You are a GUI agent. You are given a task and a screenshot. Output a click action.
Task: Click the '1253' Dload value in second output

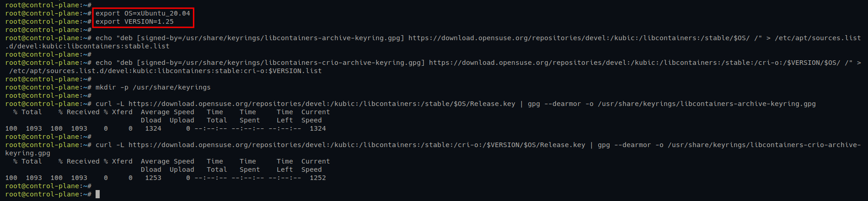153,178
